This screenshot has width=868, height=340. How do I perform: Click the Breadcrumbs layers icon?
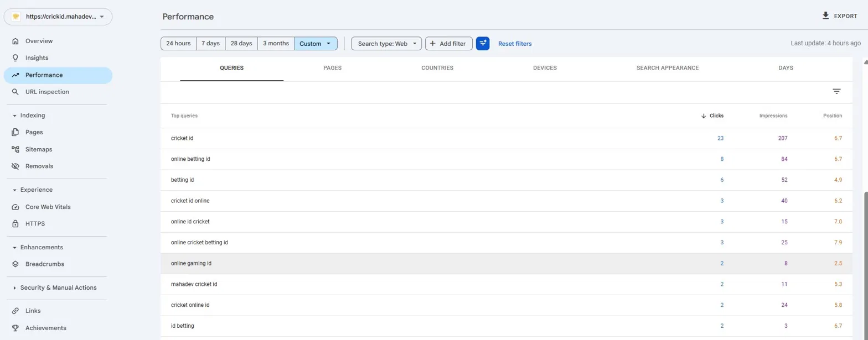tap(15, 264)
